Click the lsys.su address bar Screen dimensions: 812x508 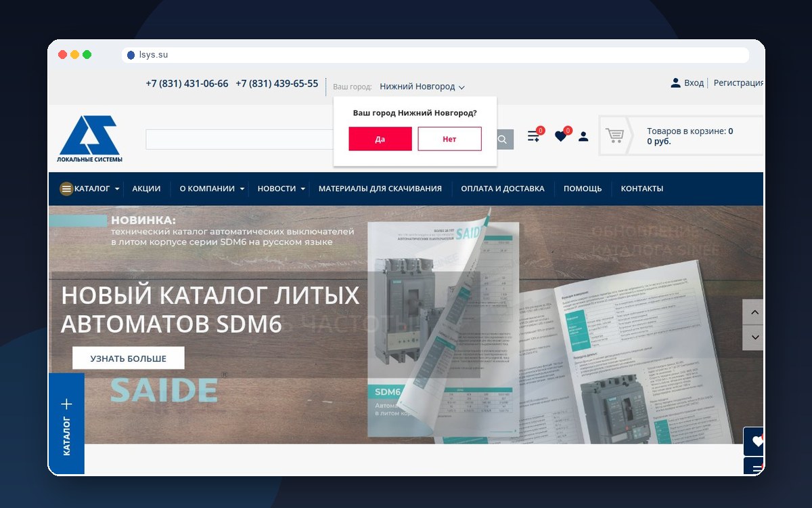coord(435,56)
